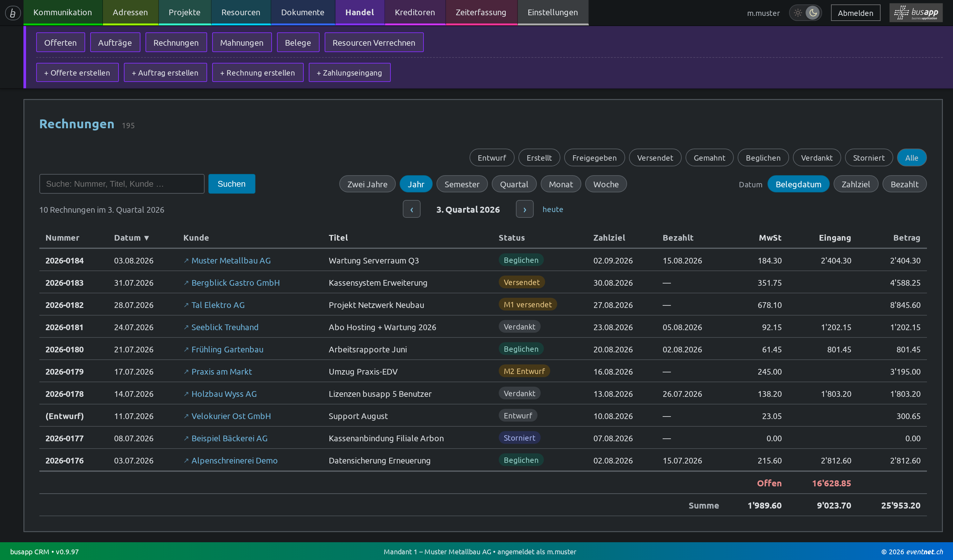Click + Zahlungseingang button
Image resolution: width=953 pixels, height=560 pixels.
click(349, 73)
